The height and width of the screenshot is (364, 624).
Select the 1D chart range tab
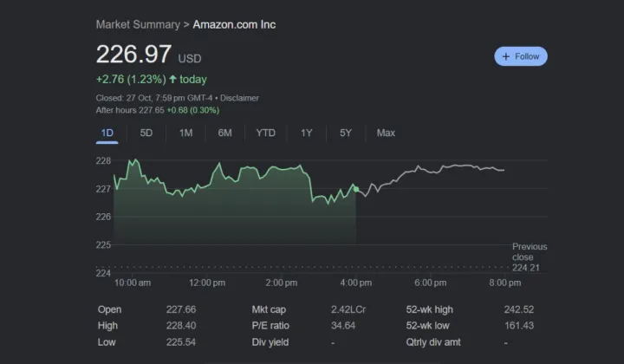107,133
